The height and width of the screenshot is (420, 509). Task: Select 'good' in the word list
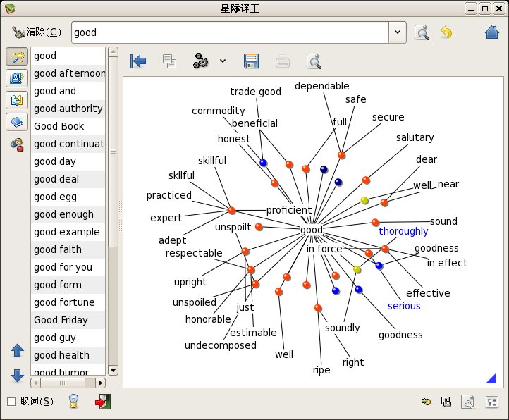point(68,56)
